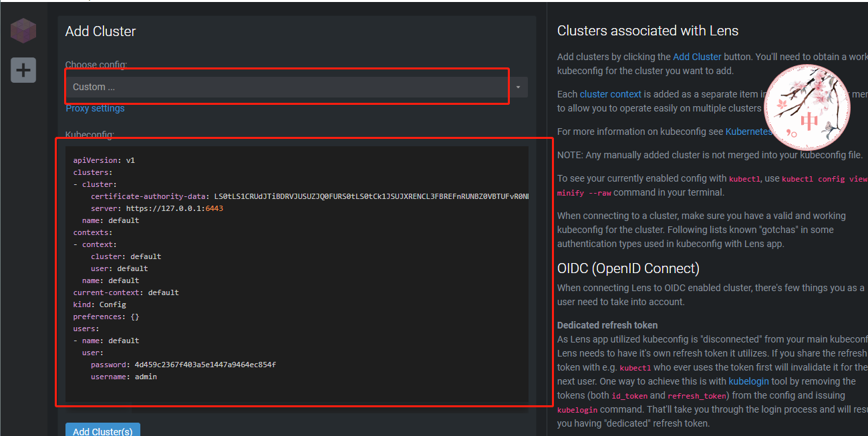Click the server https://127.0.0.1:6443 line
Screen dimensions: 868x436
point(157,208)
